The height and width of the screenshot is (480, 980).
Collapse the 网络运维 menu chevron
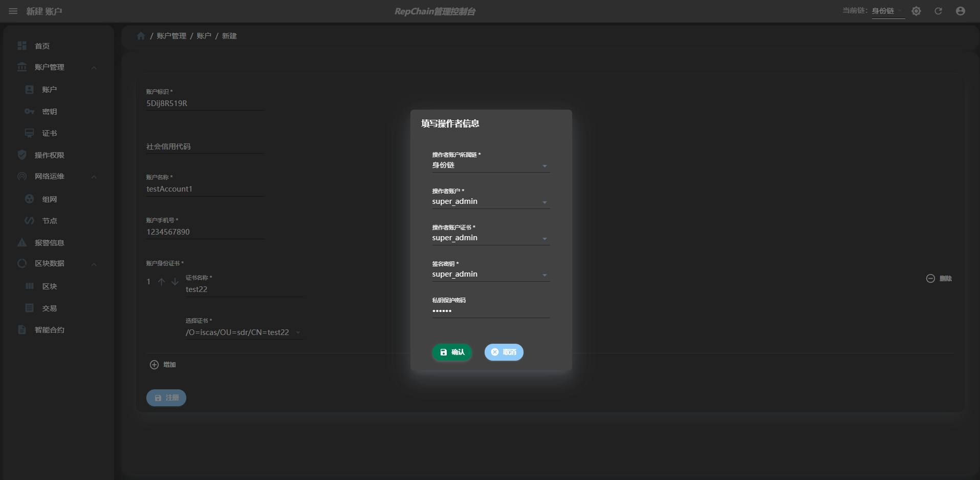(94, 177)
